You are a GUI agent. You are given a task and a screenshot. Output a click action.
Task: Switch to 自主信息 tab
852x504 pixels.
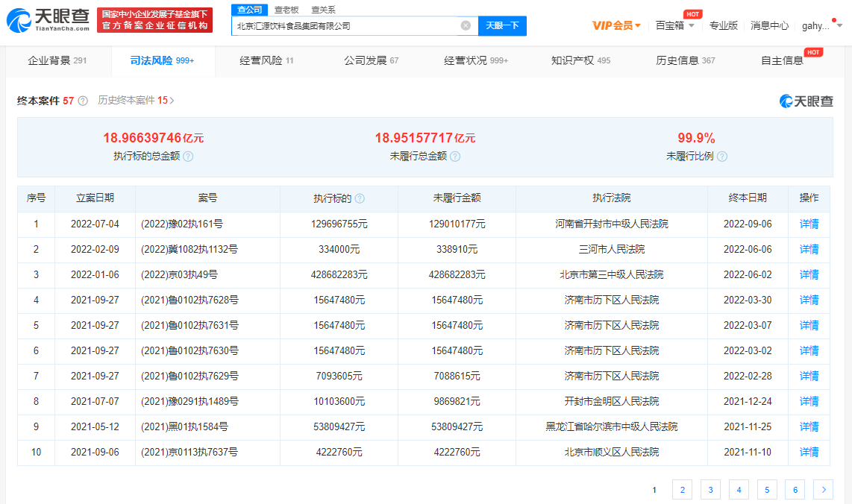click(x=782, y=60)
